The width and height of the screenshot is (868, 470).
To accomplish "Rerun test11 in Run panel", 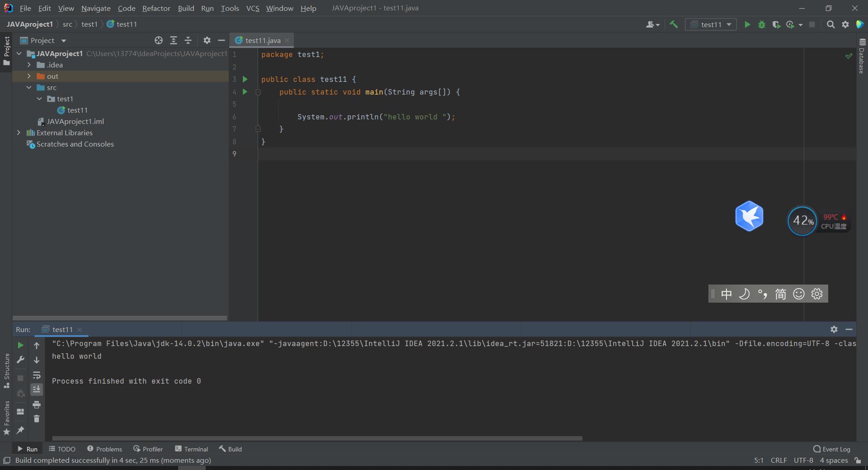I will click(x=20, y=345).
